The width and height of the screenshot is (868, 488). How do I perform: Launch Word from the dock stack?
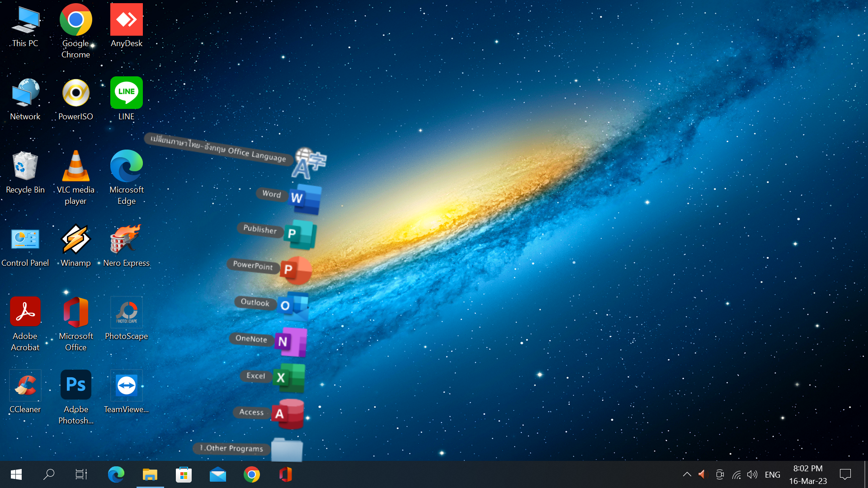pos(305,198)
